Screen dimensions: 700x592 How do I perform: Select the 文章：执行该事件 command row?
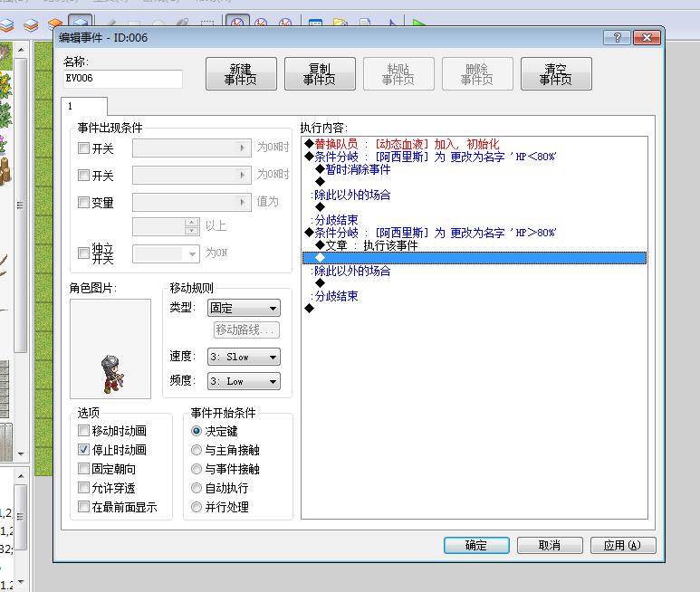pos(475,245)
